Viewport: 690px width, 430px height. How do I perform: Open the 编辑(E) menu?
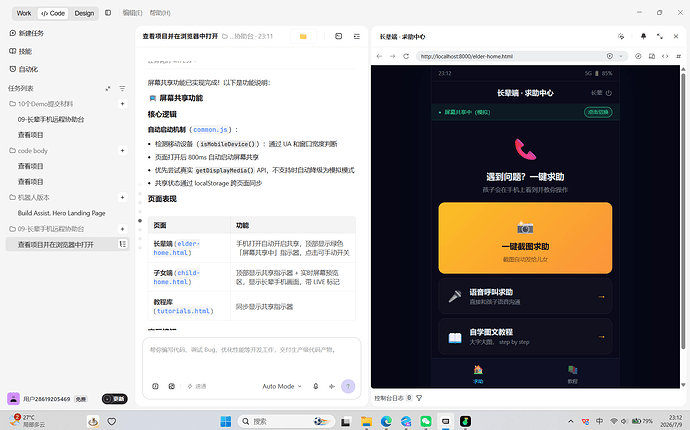coord(132,13)
